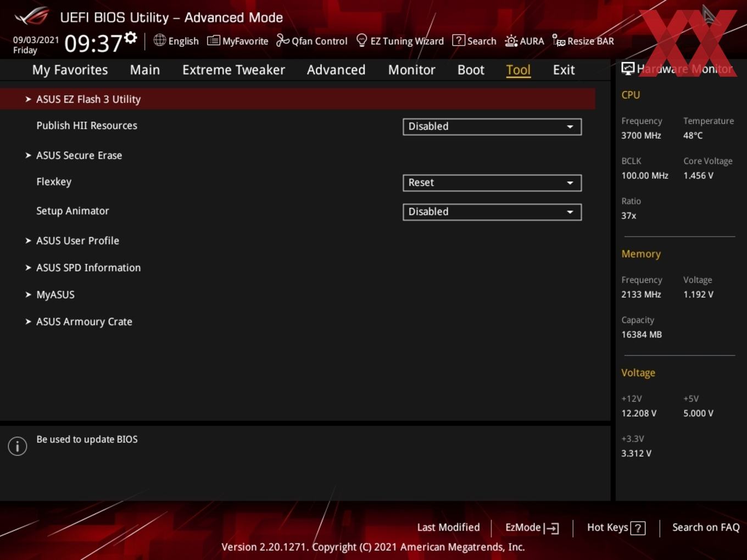Open the Flexkey dropdown set to Reset

[x=492, y=182]
